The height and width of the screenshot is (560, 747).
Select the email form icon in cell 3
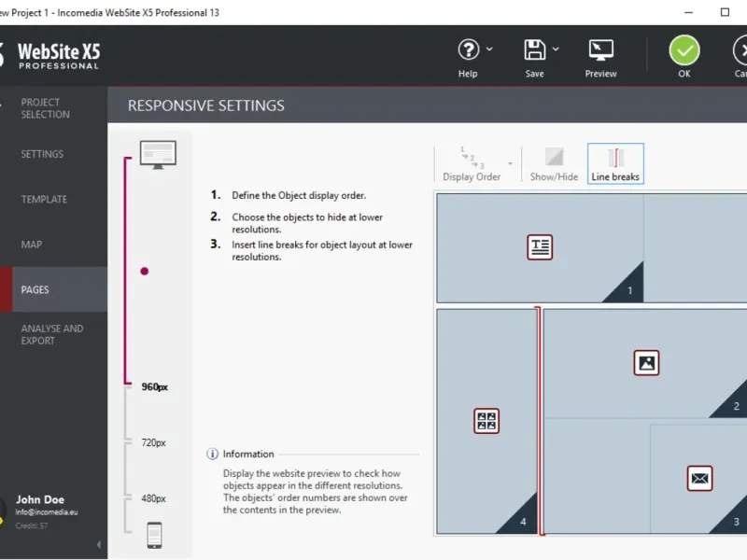coord(699,478)
